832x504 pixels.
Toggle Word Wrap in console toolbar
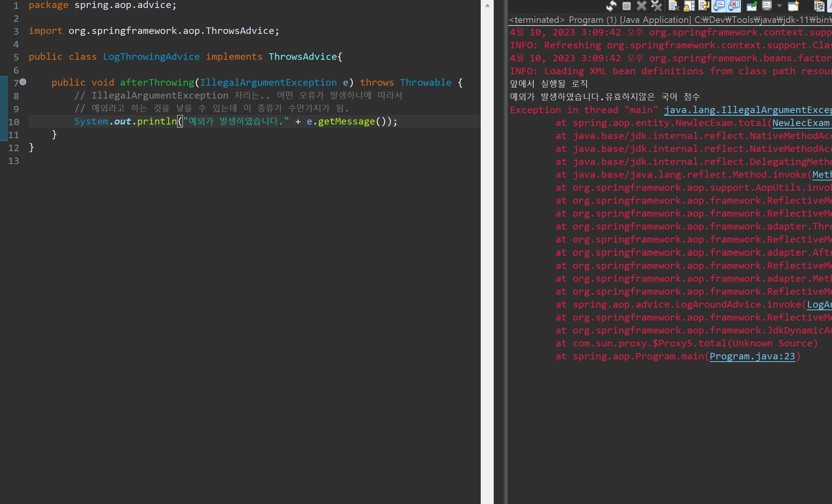(704, 6)
